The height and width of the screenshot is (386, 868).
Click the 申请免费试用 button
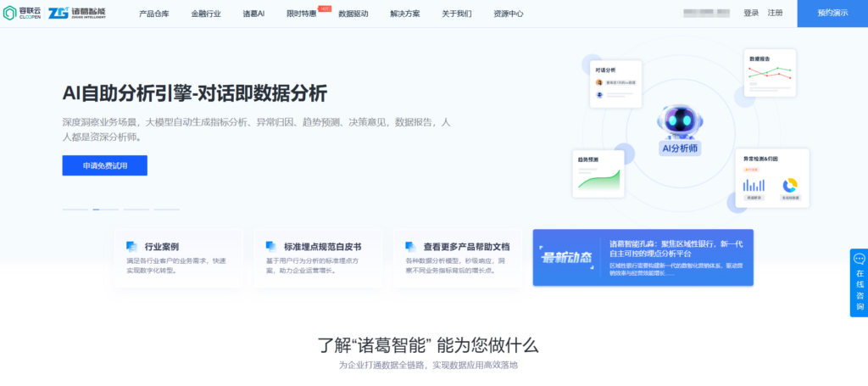coord(105,165)
